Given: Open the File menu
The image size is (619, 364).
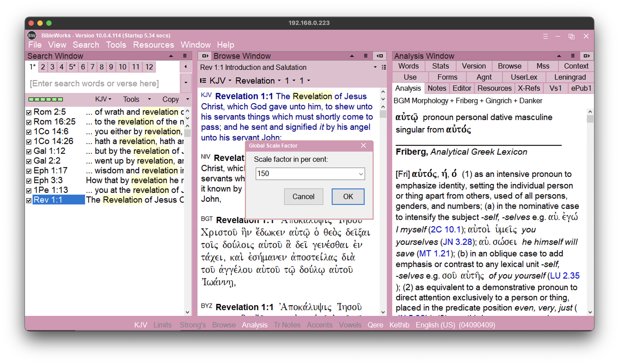Looking at the screenshot, I should (x=35, y=45).
